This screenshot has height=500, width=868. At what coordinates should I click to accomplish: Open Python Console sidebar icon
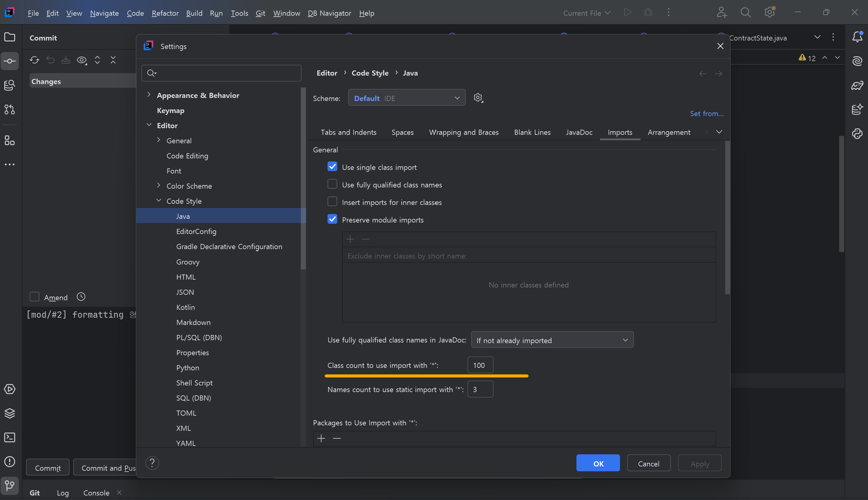point(857,133)
